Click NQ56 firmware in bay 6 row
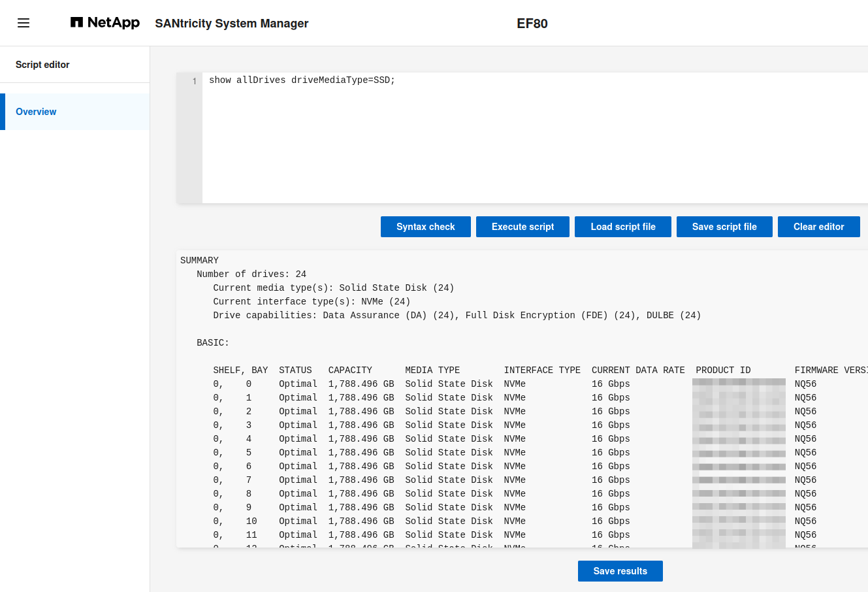 tap(805, 466)
